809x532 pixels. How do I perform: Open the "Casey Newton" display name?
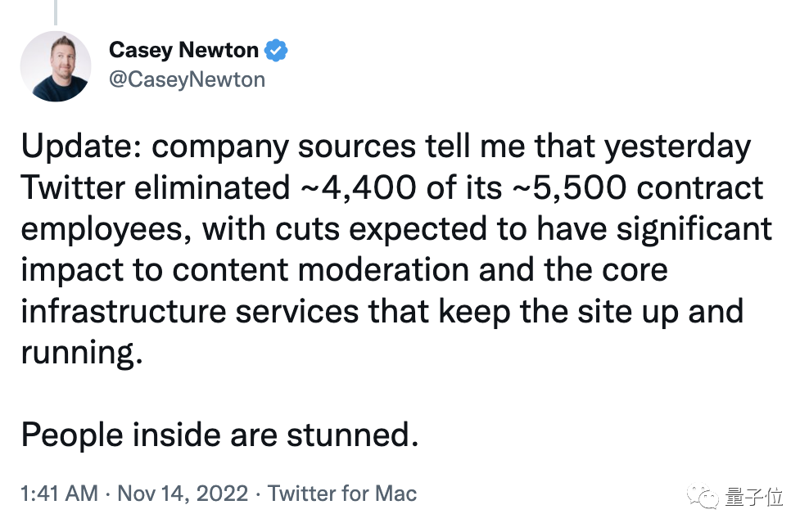183,51
